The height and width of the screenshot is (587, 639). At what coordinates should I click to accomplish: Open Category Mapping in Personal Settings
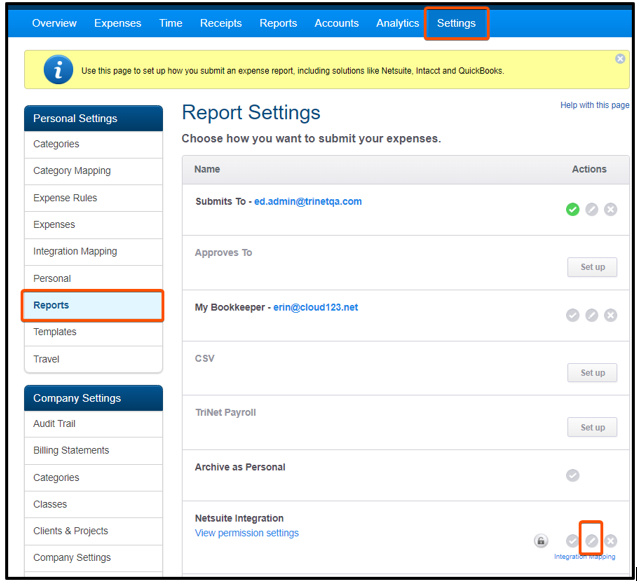click(93, 171)
